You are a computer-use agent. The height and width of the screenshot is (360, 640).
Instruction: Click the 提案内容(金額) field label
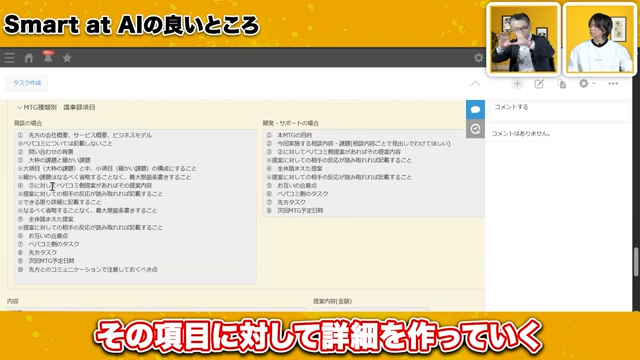[332, 301]
